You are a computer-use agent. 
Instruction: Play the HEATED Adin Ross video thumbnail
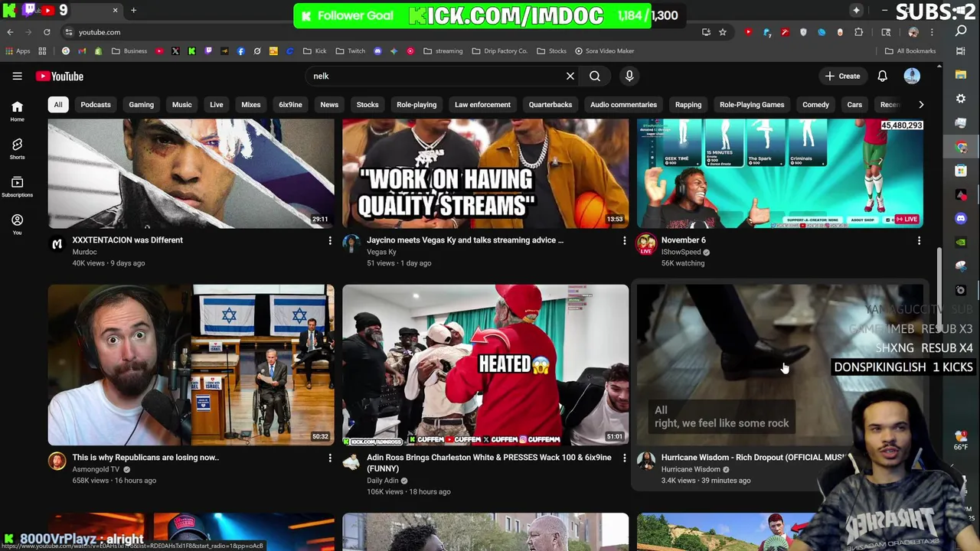point(485,365)
